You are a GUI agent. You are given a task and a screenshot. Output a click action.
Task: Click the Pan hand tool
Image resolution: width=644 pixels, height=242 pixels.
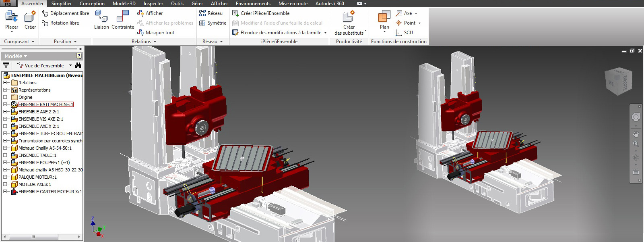636,134
